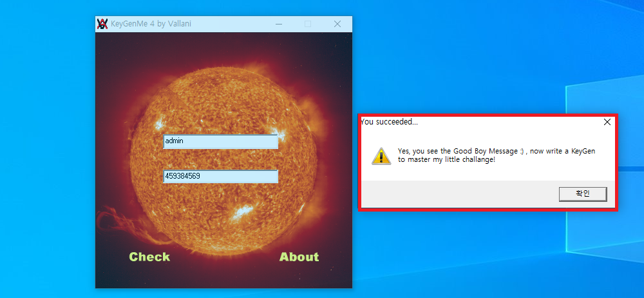Click the 'You succeeded...' dialog title
This screenshot has width=644, height=298.
(390, 122)
